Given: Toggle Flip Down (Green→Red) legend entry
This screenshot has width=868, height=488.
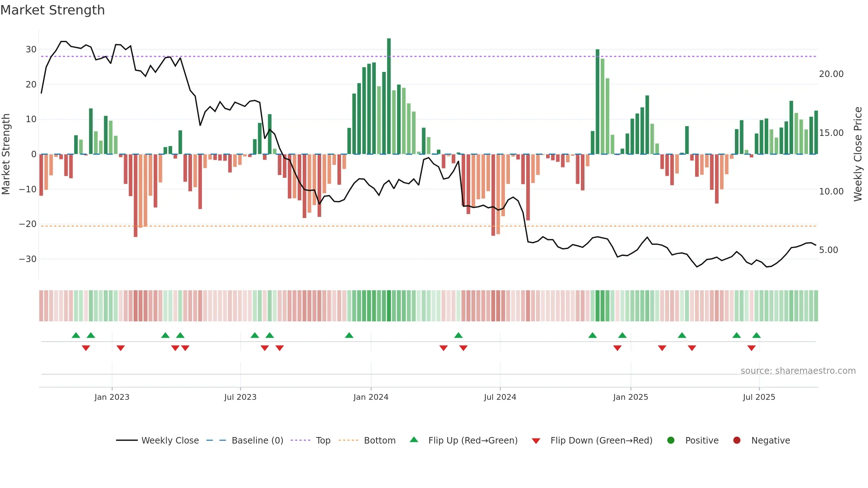Looking at the screenshot, I should (592, 440).
